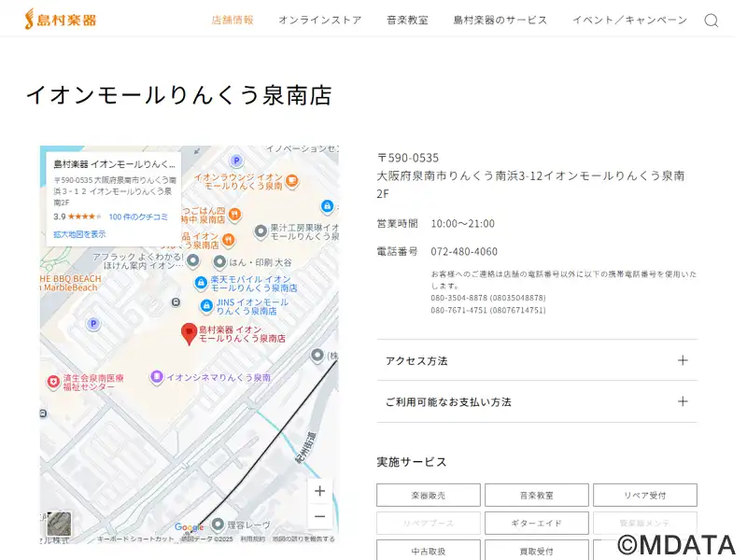The width and height of the screenshot is (747, 560).
Task: Click JINS イオンモール shop marker
Action: [206, 306]
